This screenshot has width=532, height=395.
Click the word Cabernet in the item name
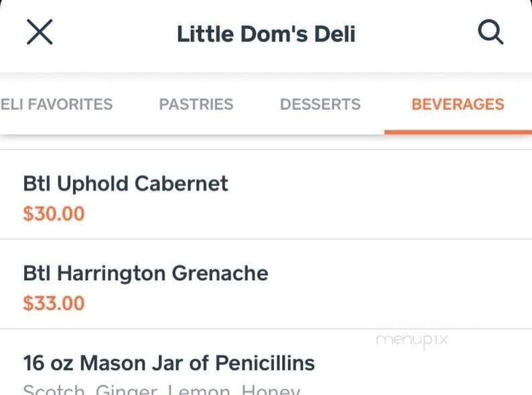click(181, 183)
